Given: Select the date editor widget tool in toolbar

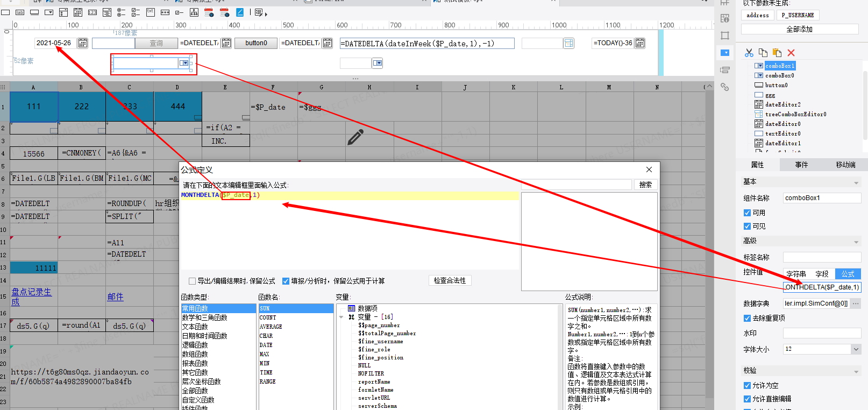Looking at the screenshot, I should pos(78,12).
